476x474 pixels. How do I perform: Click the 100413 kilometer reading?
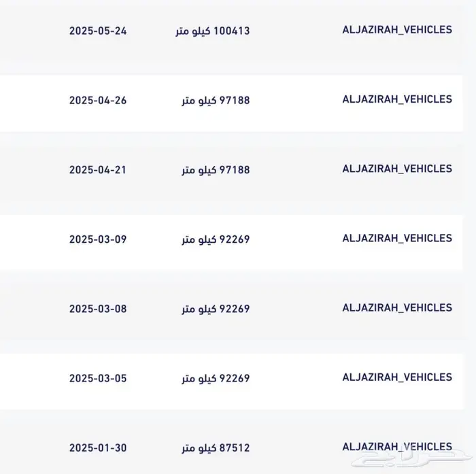[216, 31]
